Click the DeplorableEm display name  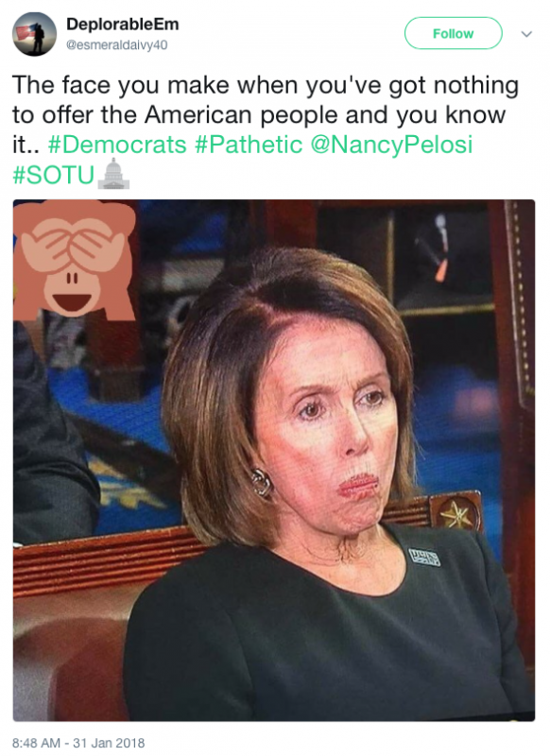[123, 25]
